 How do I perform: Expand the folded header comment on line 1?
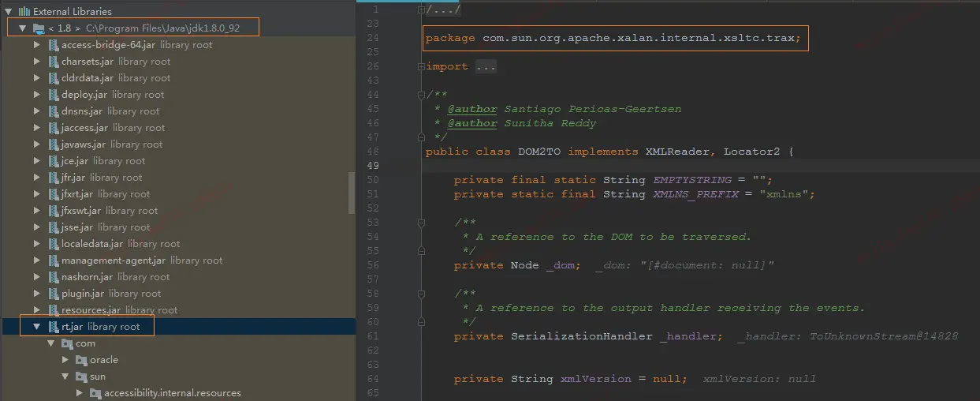(x=423, y=9)
